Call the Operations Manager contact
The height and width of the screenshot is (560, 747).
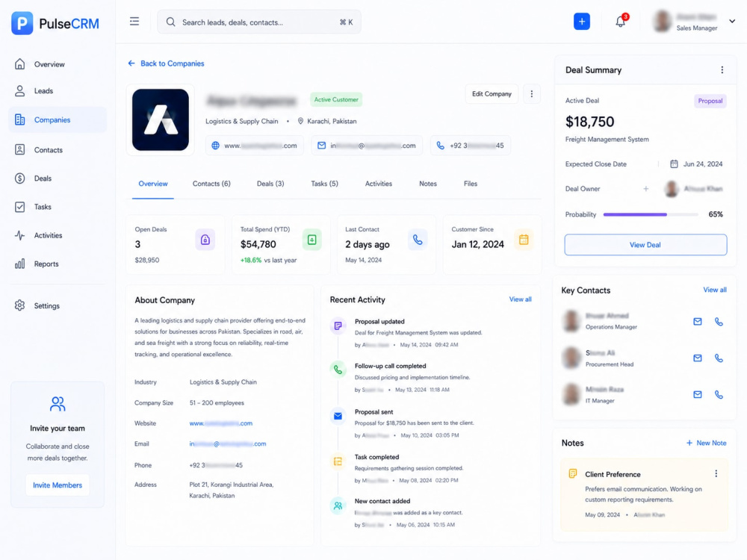coord(719,321)
